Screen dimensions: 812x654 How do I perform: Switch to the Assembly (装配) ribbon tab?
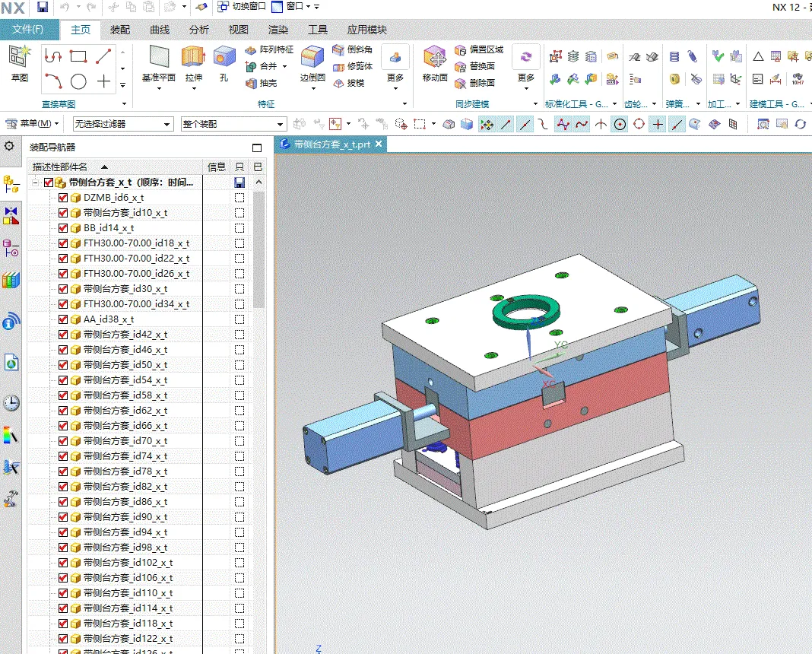click(120, 30)
